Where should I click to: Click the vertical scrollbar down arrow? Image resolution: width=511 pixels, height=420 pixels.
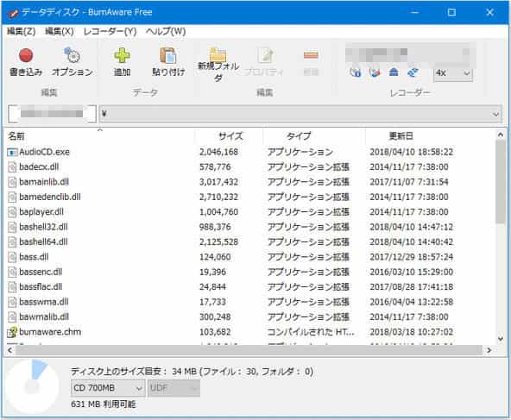click(x=501, y=339)
